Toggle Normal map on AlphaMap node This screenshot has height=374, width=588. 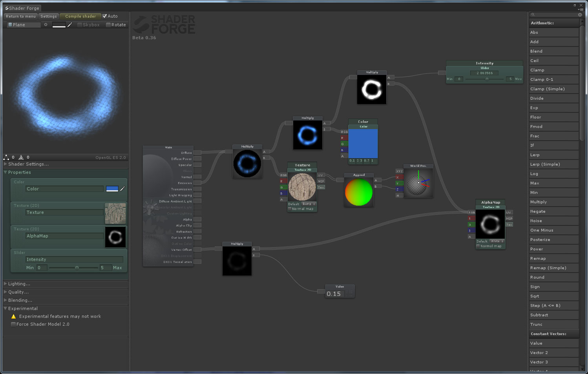[478, 246]
